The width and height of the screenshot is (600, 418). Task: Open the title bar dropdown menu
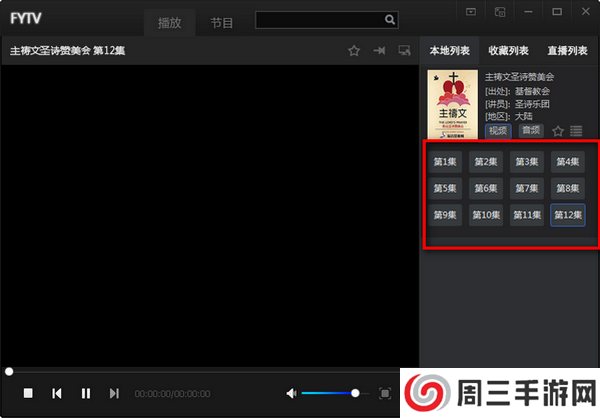pyautogui.click(x=471, y=11)
